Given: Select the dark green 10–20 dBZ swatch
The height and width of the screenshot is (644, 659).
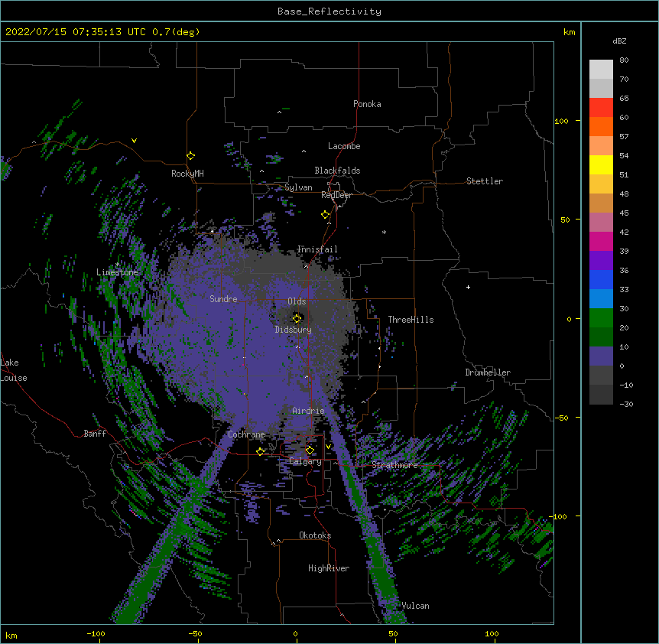Looking at the screenshot, I should tap(601, 337).
